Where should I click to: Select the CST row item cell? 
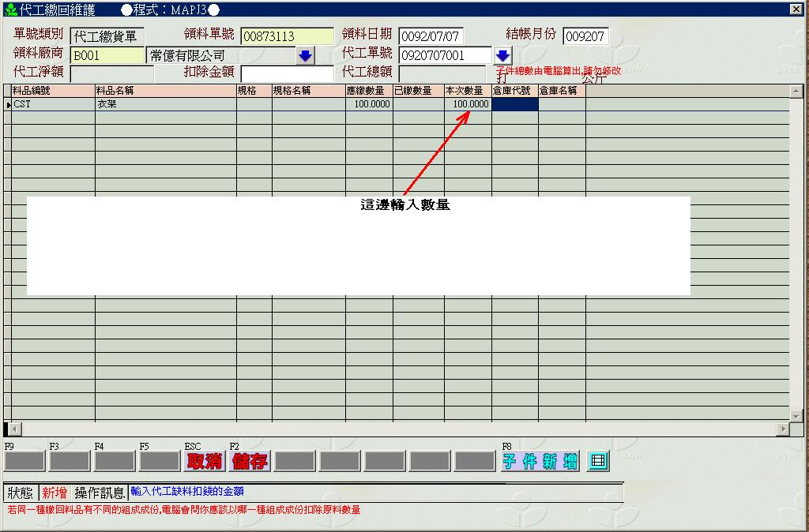52,104
